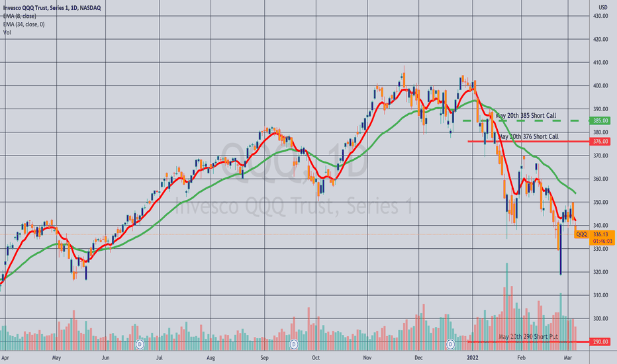
Task: Click the 2022 label on the time axis
Action: click(x=472, y=357)
